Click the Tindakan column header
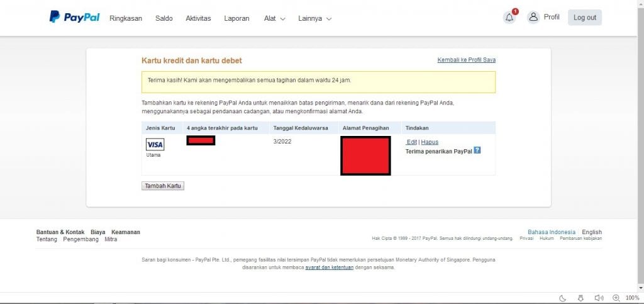 pos(417,128)
